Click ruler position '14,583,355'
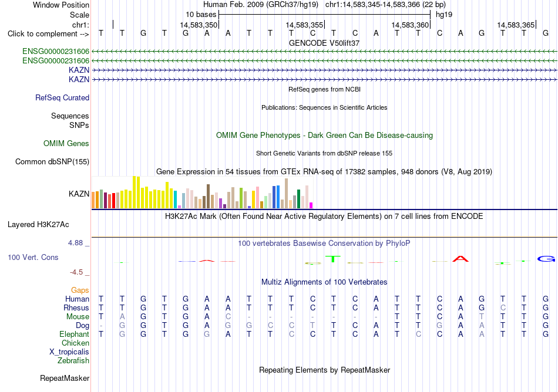This screenshot has height=392, width=558. (x=304, y=25)
